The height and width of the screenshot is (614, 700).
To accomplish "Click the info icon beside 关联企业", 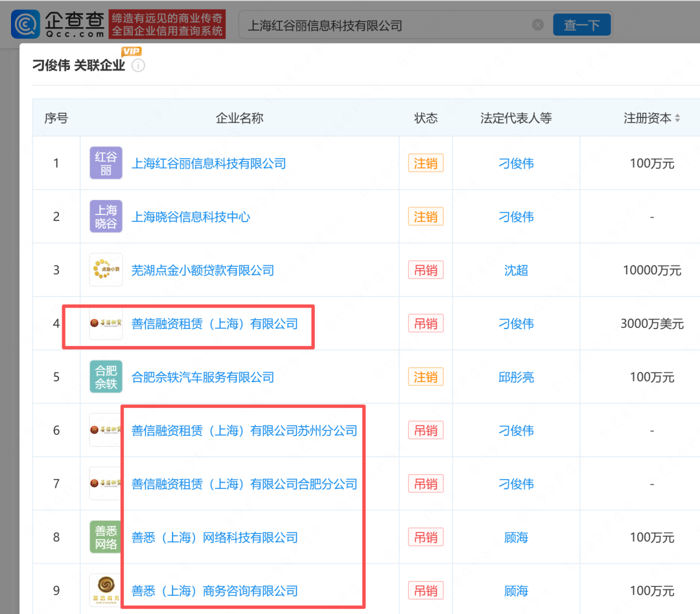I will (x=138, y=65).
